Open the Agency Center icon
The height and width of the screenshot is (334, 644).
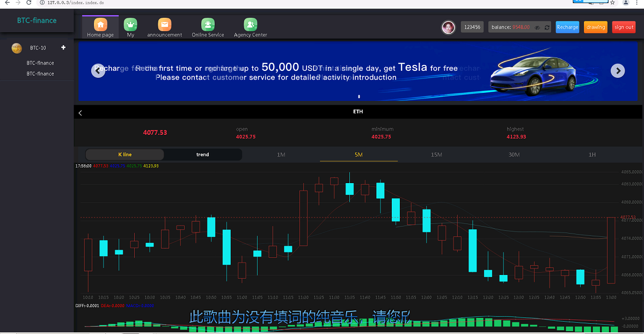click(250, 25)
